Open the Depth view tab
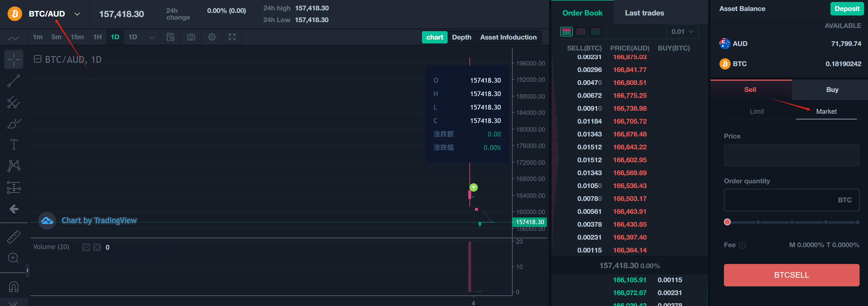 [x=461, y=37]
